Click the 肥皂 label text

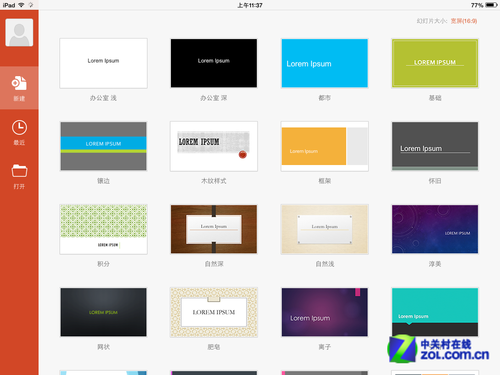coord(214,347)
